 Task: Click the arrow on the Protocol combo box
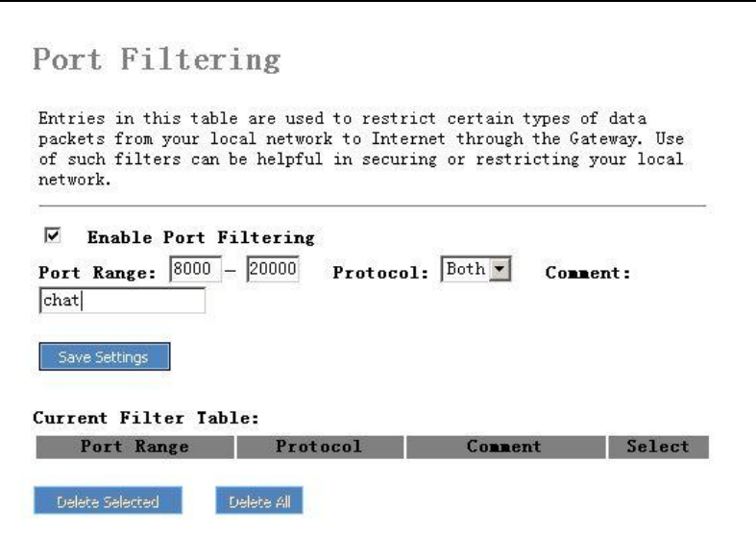(x=498, y=272)
